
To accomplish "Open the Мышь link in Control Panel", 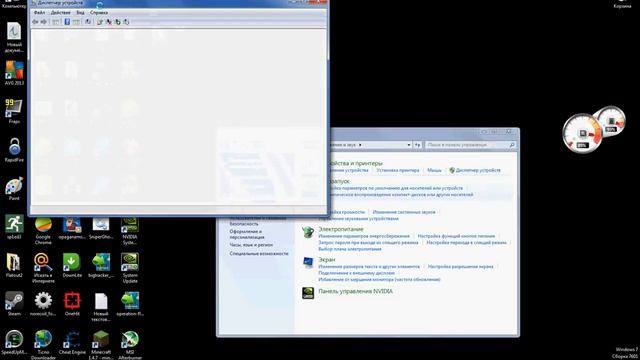I will (x=434, y=170).
